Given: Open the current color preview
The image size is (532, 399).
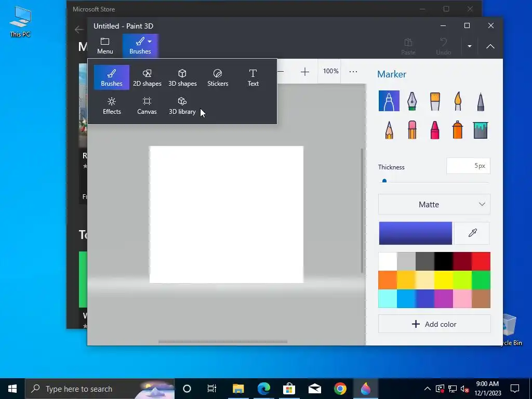Looking at the screenshot, I should point(415,233).
